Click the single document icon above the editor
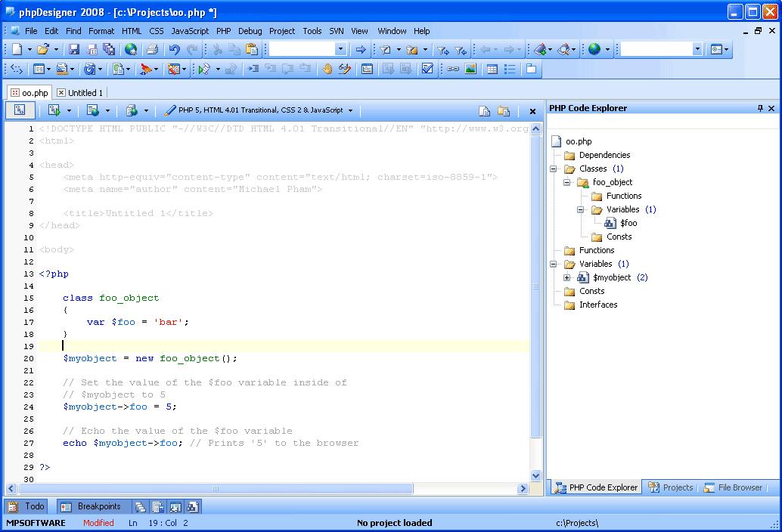 pos(484,110)
